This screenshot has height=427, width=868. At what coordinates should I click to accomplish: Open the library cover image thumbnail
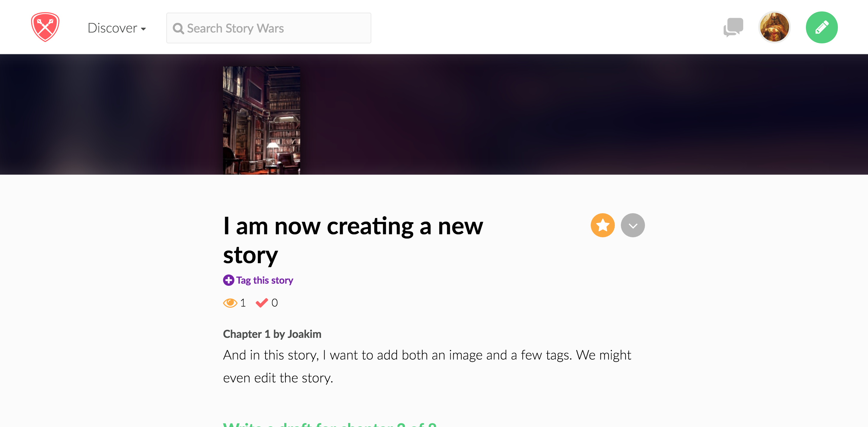pos(262,120)
